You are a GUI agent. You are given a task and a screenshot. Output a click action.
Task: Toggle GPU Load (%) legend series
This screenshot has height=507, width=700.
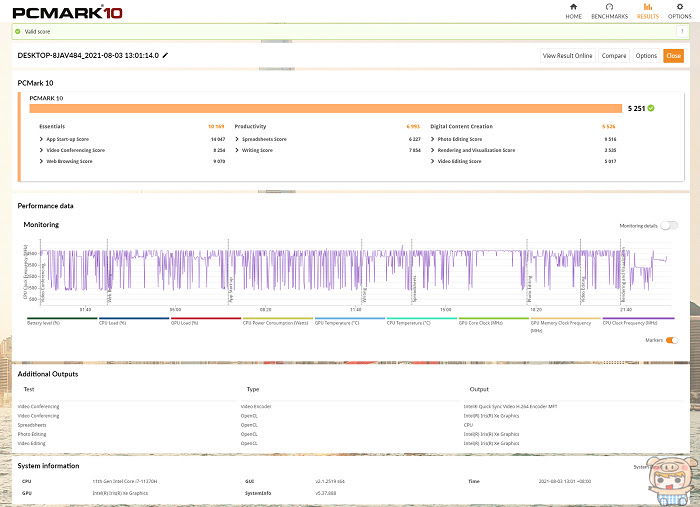tap(205, 321)
